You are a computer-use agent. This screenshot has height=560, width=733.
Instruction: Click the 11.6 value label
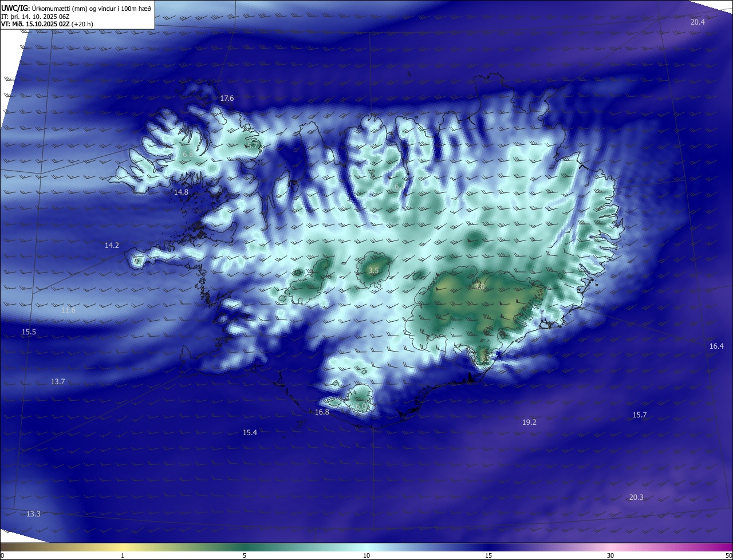[x=68, y=310]
